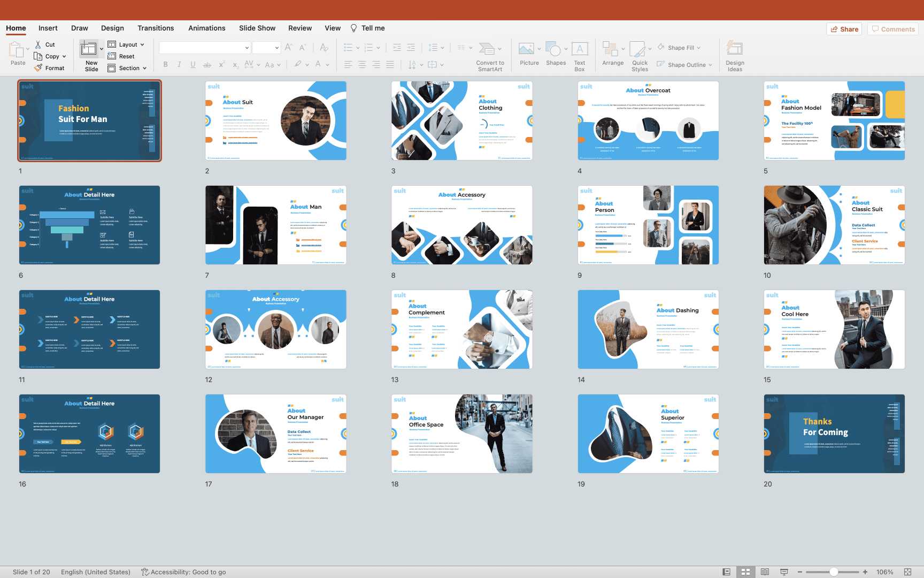
Task: Select the 'Thanks For Coming' slide 20 thumbnail
Action: (834, 433)
